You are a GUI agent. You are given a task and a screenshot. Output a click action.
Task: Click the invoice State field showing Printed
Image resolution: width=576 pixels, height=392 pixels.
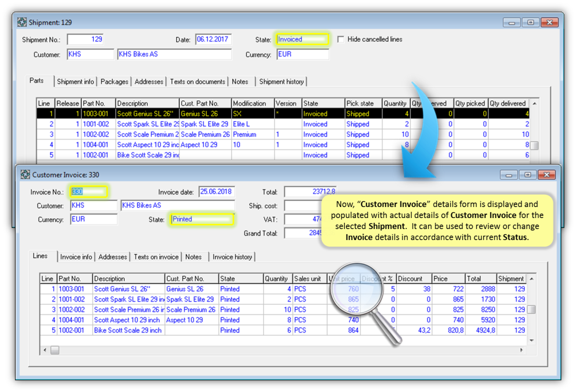[x=202, y=220]
